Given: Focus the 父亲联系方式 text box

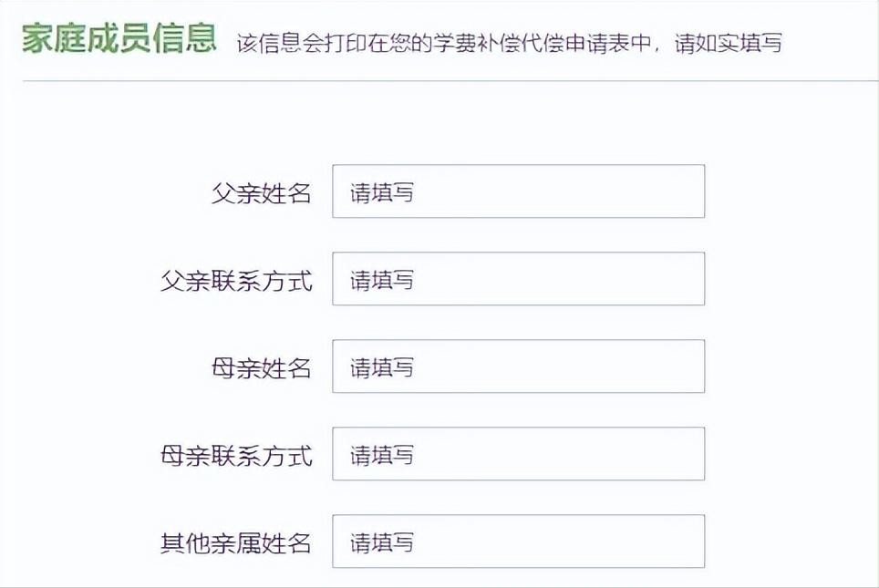Looking at the screenshot, I should pyautogui.click(x=518, y=279).
